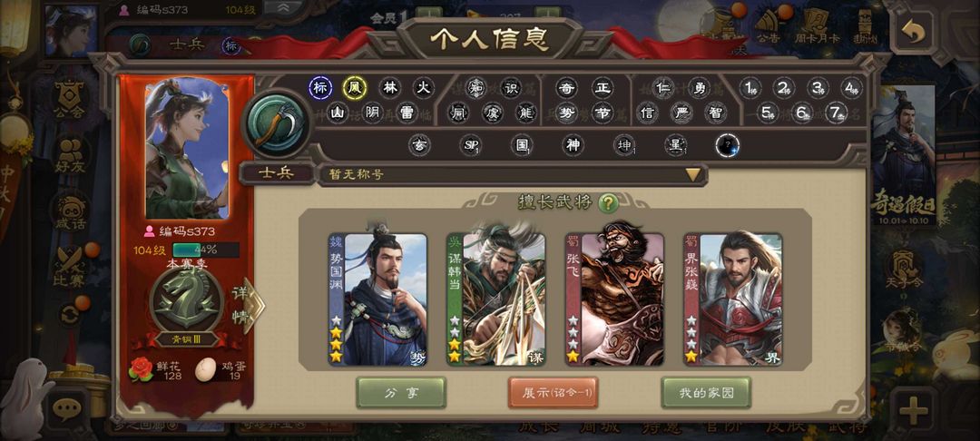The height and width of the screenshot is (441, 980).
Task: Toggle the 神 badge filter
Action: coord(573,145)
